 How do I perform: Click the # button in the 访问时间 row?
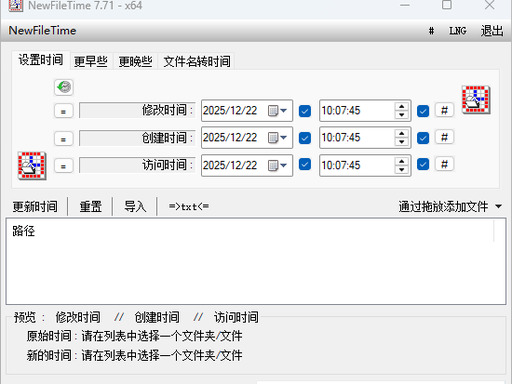(x=444, y=164)
